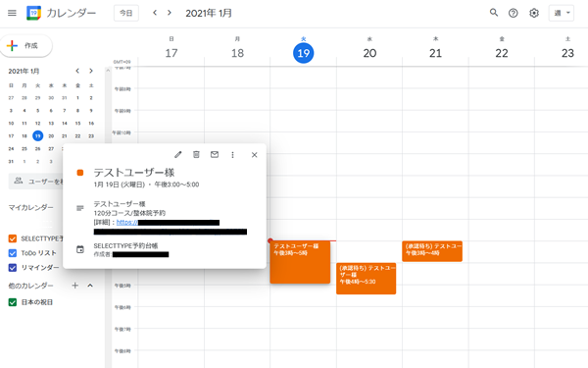The height and width of the screenshot is (368, 588).
Task: Delete event using the trash icon
Action: click(196, 154)
